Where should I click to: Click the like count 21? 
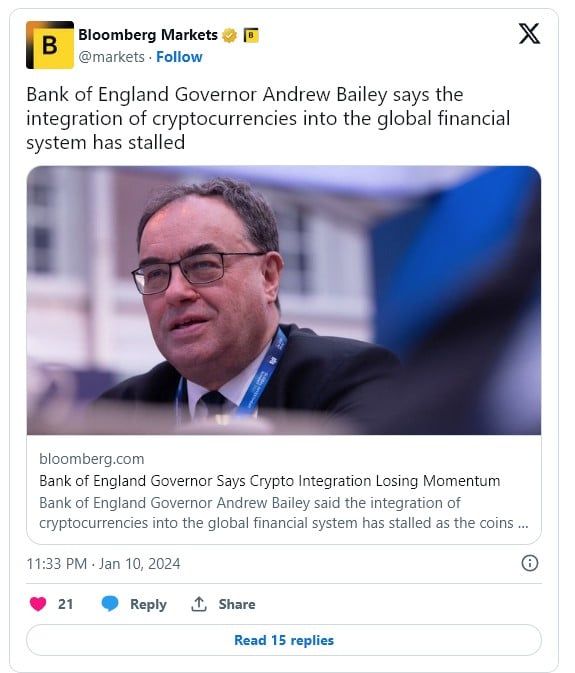[x=65, y=604]
